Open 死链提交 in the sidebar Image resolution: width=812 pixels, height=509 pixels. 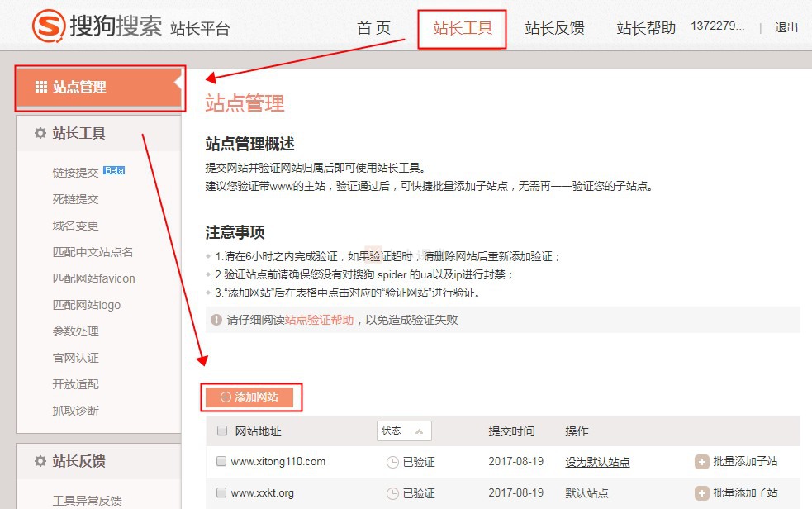(x=75, y=199)
